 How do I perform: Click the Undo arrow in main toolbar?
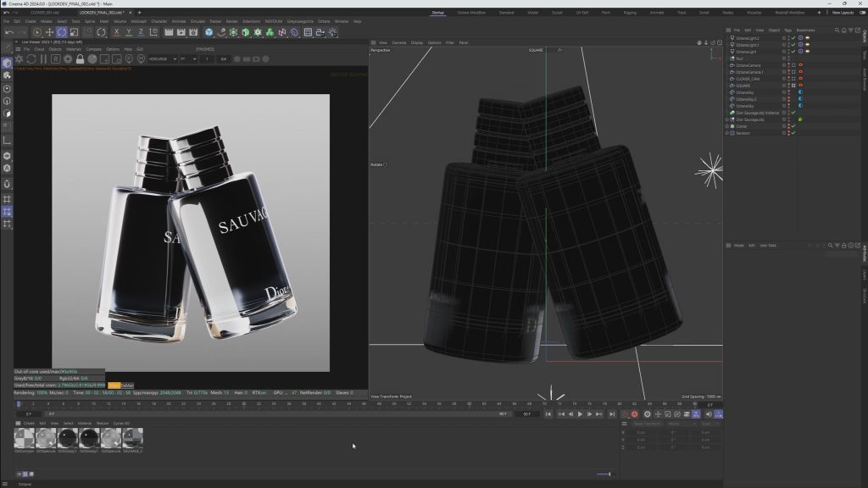8,33
